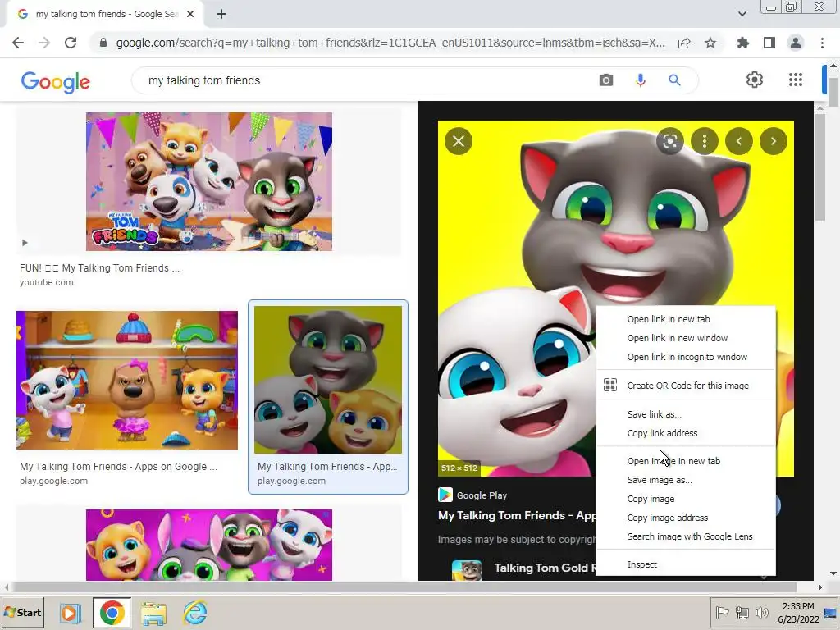Image resolution: width=840 pixels, height=630 pixels.
Task: Click the address bar URL
Action: pos(390,43)
